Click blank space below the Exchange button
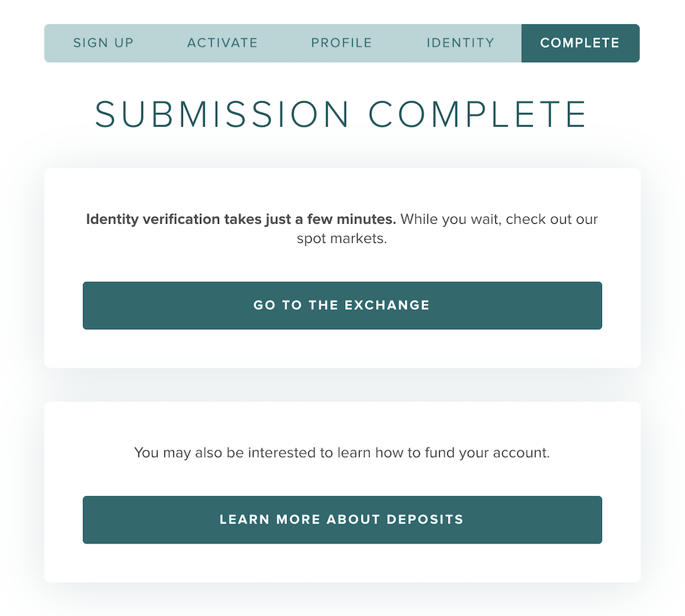Screen dimensions: 685x616 (342, 349)
